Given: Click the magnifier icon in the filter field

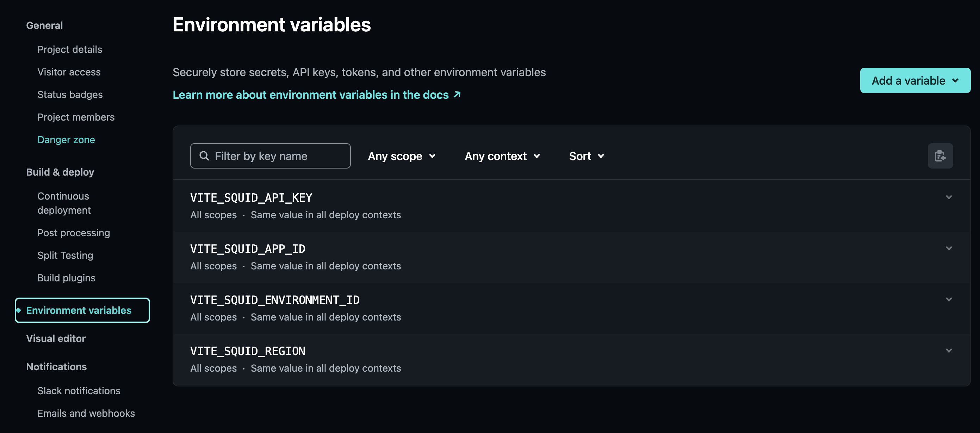Looking at the screenshot, I should (x=204, y=156).
